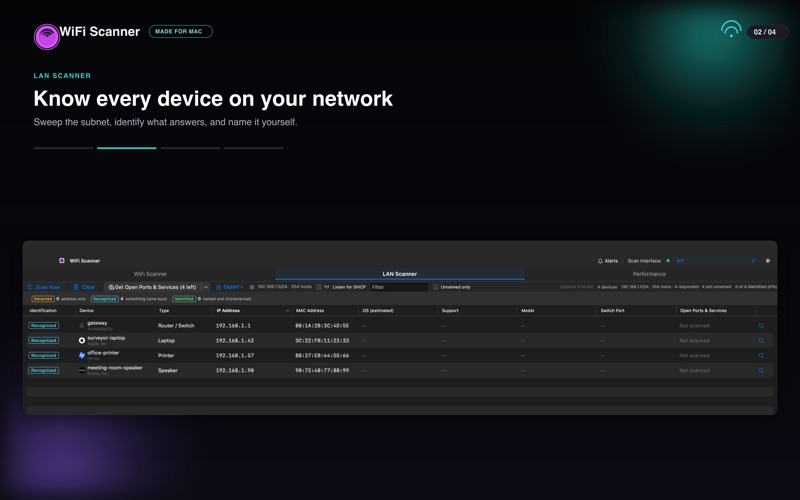Select the gateway device name
Screen dimensions: 800x500
(97, 323)
